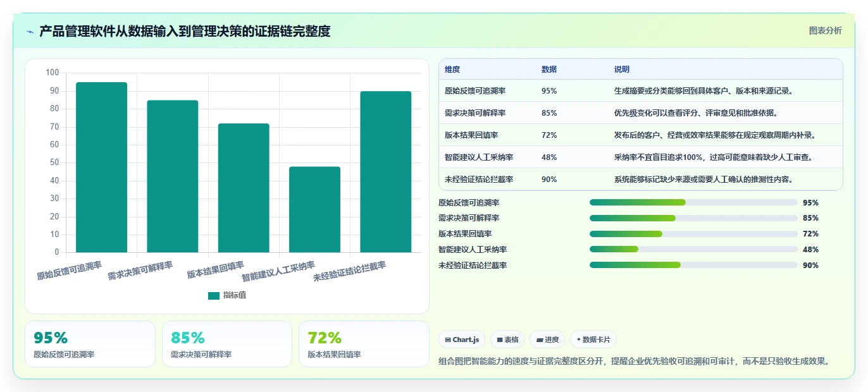Click the 数据 column header
868x392 pixels.
point(549,70)
